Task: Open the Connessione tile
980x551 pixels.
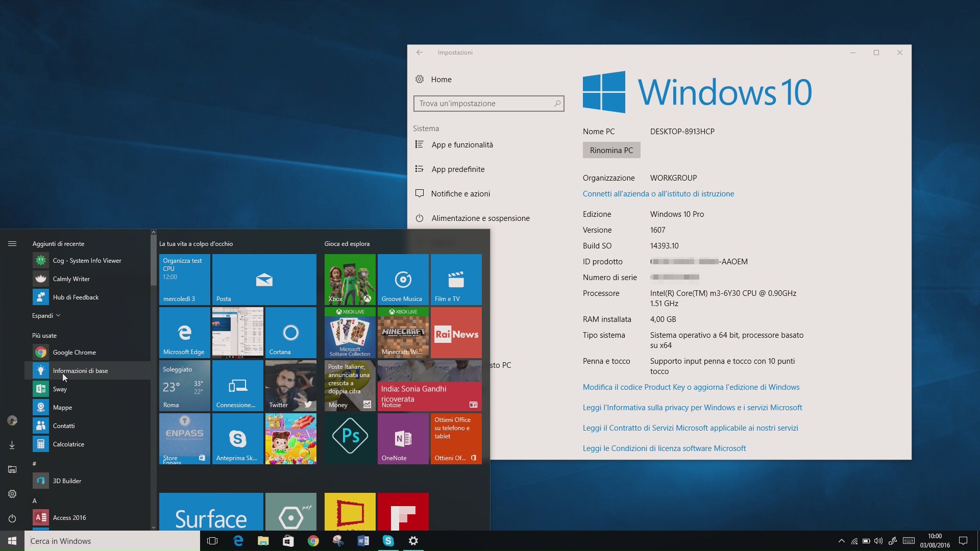Action: 238,386
